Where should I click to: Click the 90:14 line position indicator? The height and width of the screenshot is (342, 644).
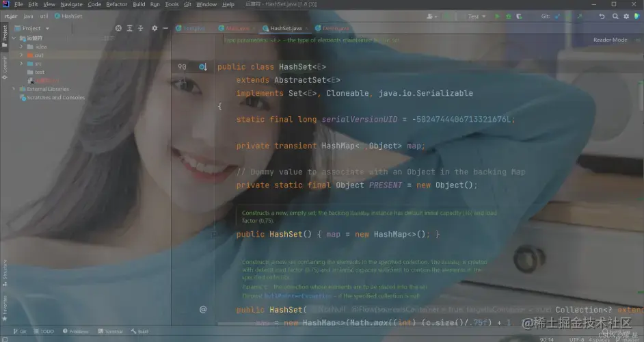pos(547,339)
